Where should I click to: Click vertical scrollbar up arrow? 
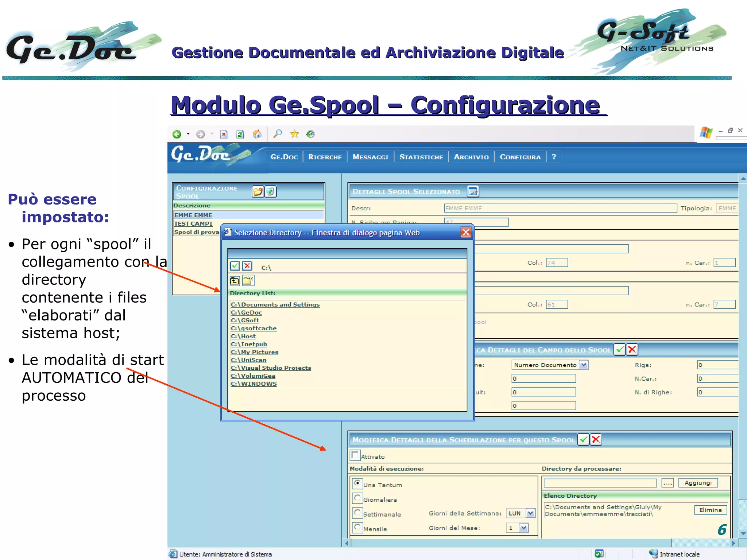743,179
